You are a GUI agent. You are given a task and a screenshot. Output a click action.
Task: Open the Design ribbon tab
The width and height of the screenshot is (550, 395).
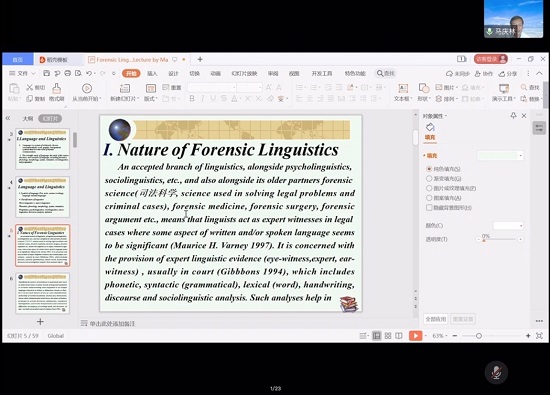coord(173,73)
